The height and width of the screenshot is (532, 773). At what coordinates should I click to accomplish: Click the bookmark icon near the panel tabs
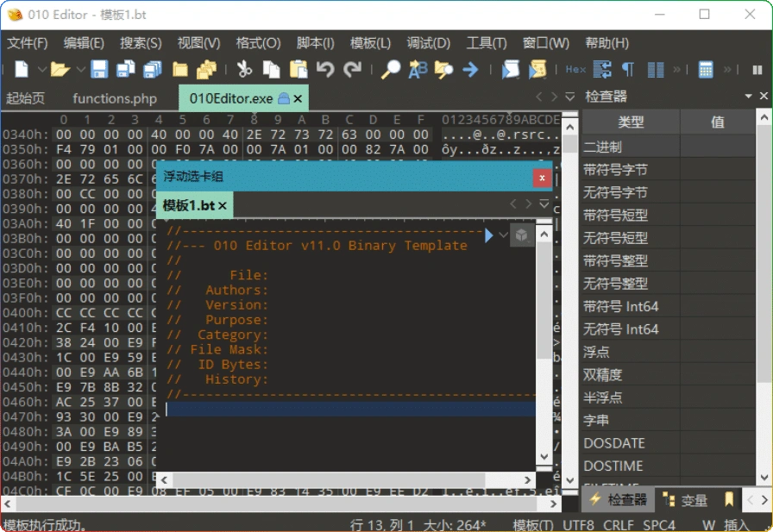coord(727,499)
